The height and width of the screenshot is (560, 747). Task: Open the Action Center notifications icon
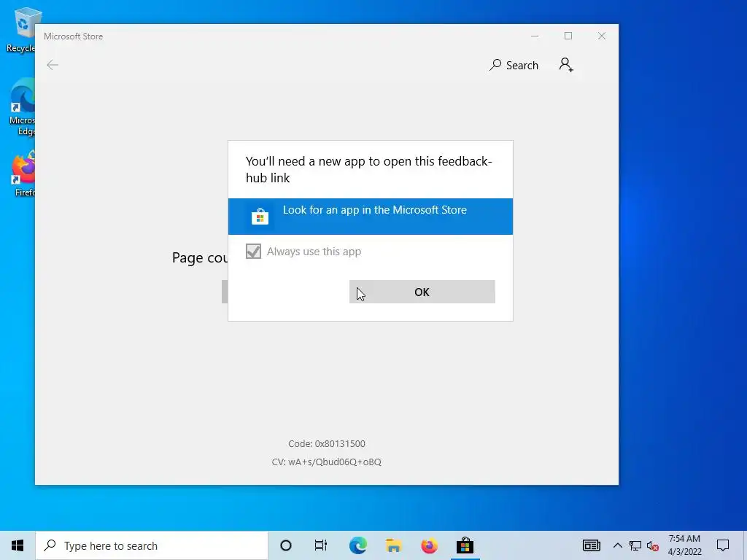click(x=723, y=545)
